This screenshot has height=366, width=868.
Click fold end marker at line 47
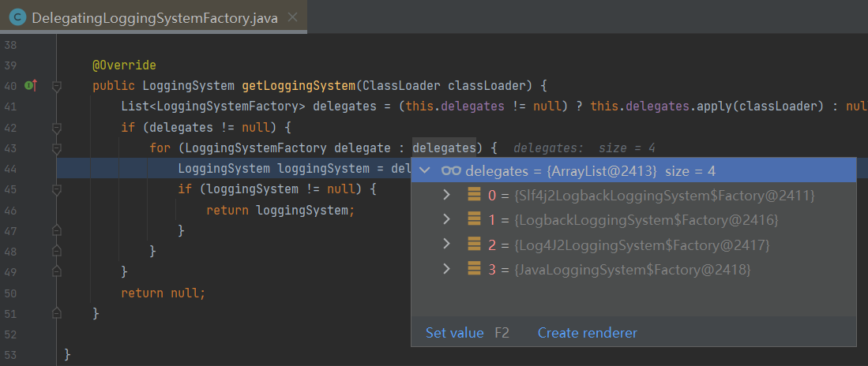[x=56, y=230]
